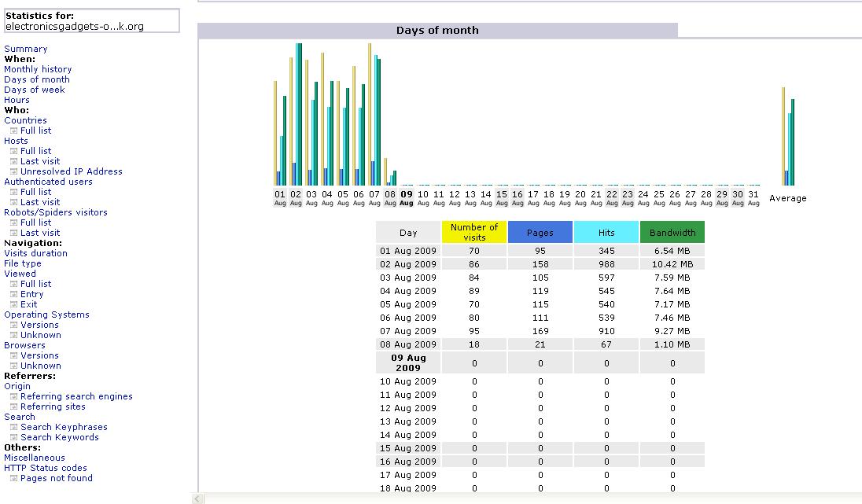The height and width of the screenshot is (504, 862).
Task: Open the Hours report link
Action: [x=17, y=100]
